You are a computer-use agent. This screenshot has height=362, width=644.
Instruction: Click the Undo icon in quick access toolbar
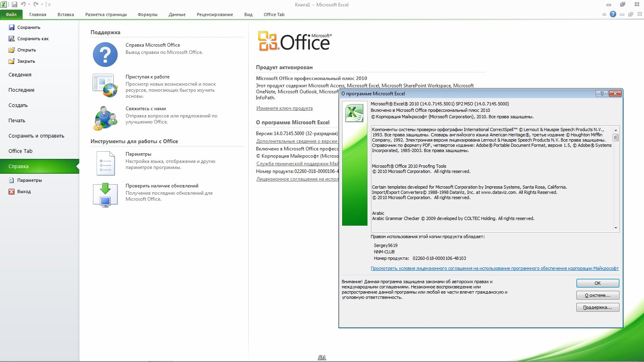tap(23, 4)
